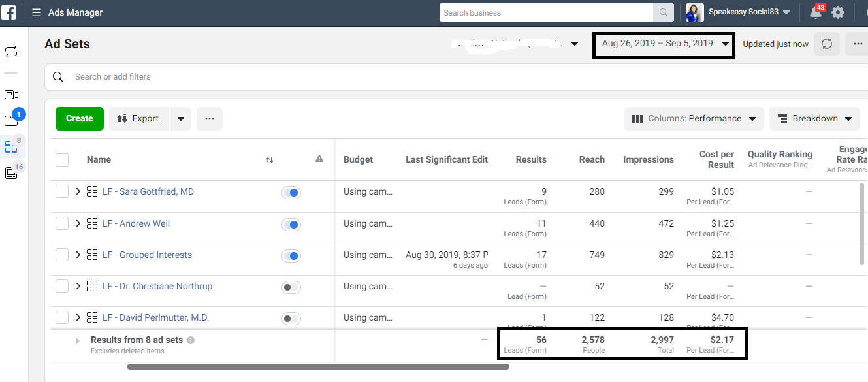Turn off the LF - Andrew Weil ad set
Screen dimensions: 868x382
[x=291, y=224]
